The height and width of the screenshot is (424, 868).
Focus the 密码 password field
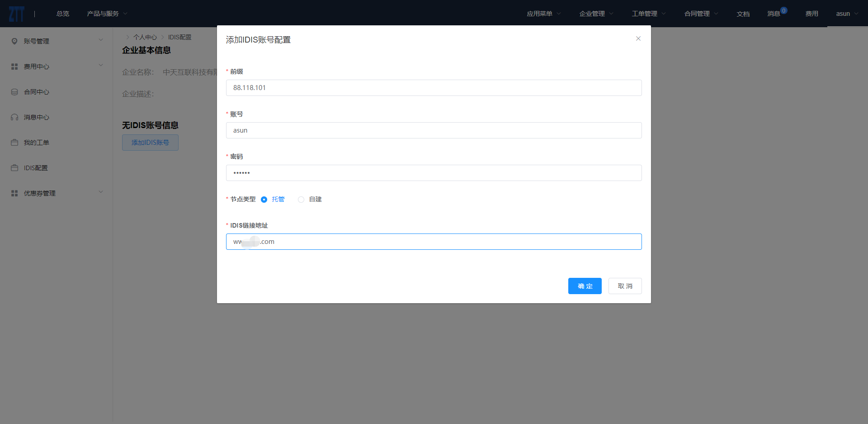(434, 173)
